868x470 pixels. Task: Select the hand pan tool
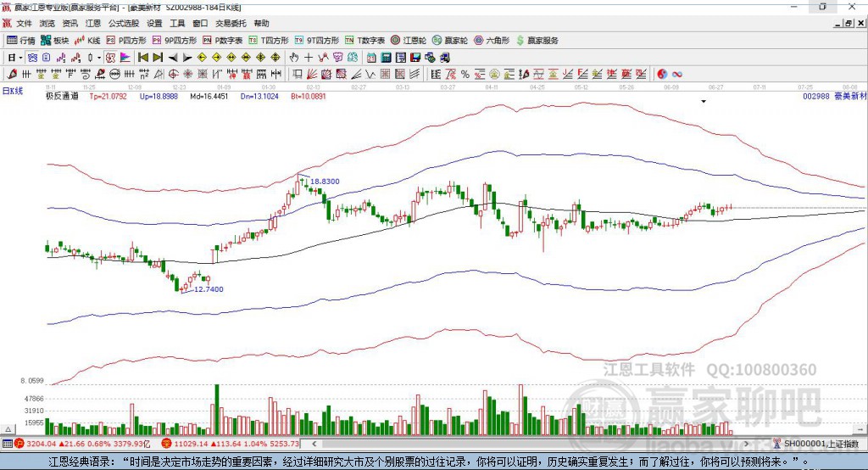(293, 58)
